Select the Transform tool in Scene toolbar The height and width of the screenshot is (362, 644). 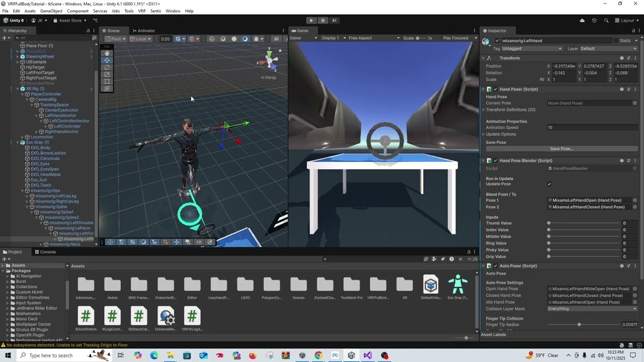click(x=107, y=88)
